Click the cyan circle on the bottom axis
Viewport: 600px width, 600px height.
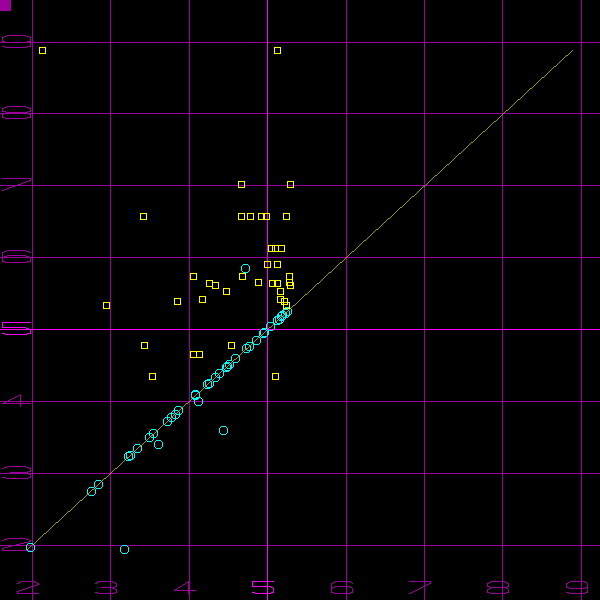124,549
